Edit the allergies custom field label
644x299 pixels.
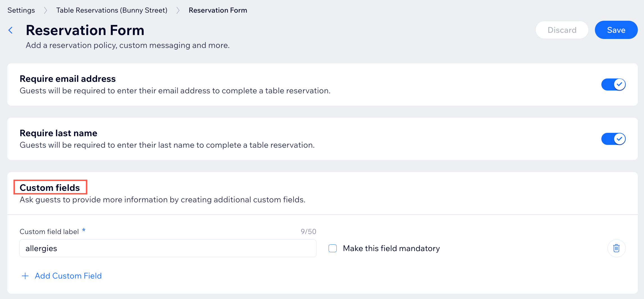[x=168, y=248]
